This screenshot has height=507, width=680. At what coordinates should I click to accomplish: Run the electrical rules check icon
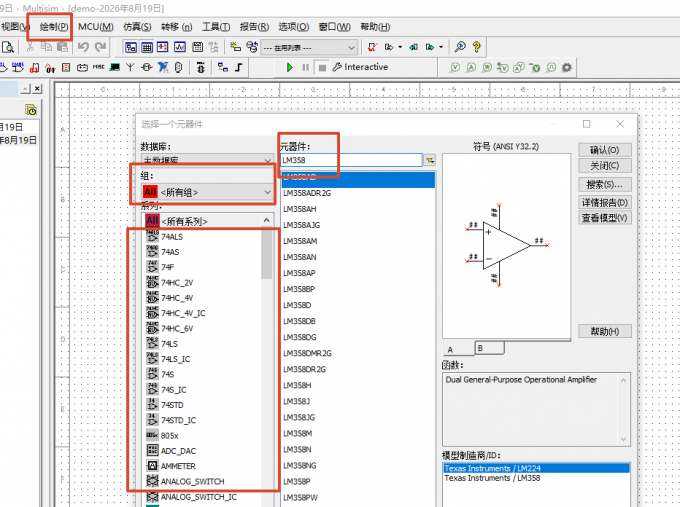pyautogui.click(x=372, y=47)
